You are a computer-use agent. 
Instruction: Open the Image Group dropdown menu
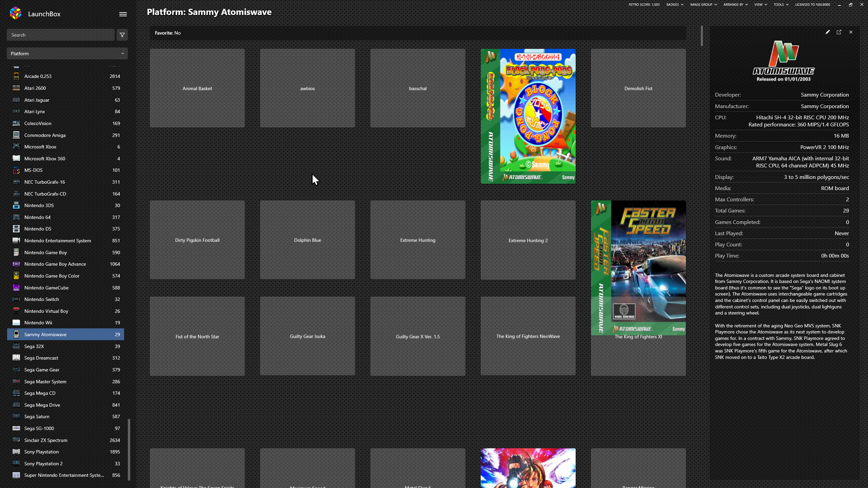pyautogui.click(x=703, y=5)
